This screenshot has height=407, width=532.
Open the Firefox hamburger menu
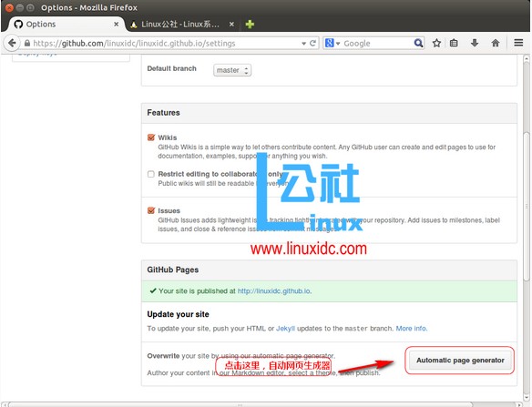click(518, 43)
